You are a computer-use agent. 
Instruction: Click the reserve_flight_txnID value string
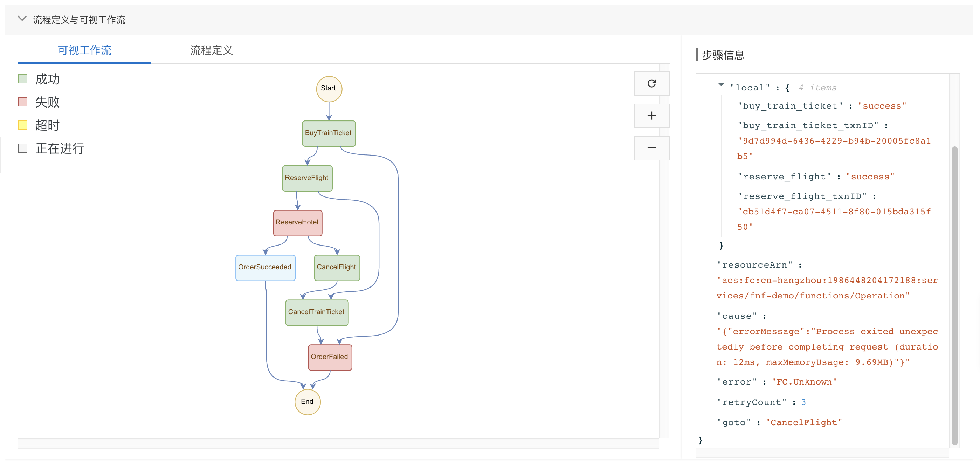834,219
